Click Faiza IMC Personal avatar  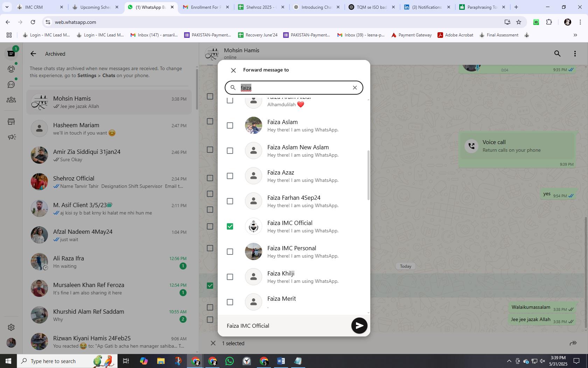click(253, 252)
